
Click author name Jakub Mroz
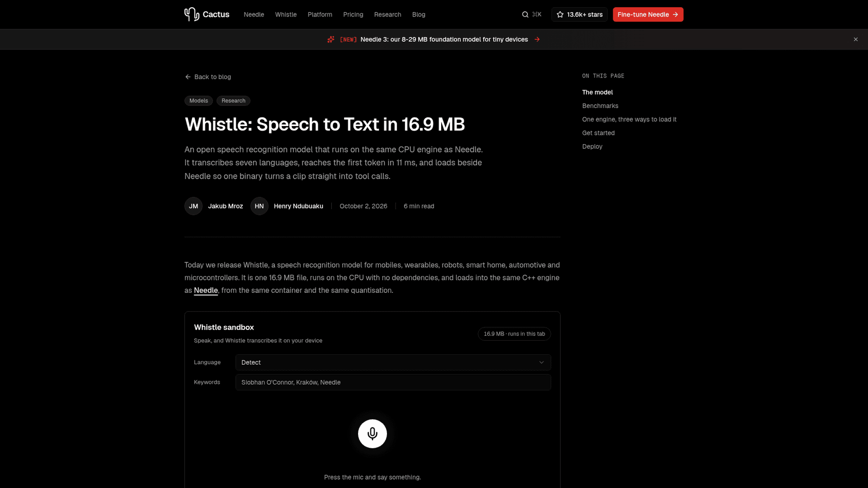point(225,206)
